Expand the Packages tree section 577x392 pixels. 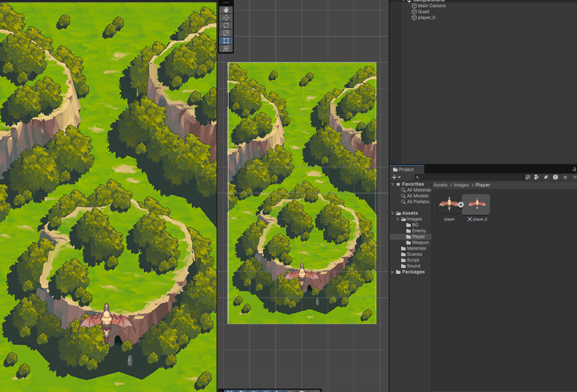[393, 272]
